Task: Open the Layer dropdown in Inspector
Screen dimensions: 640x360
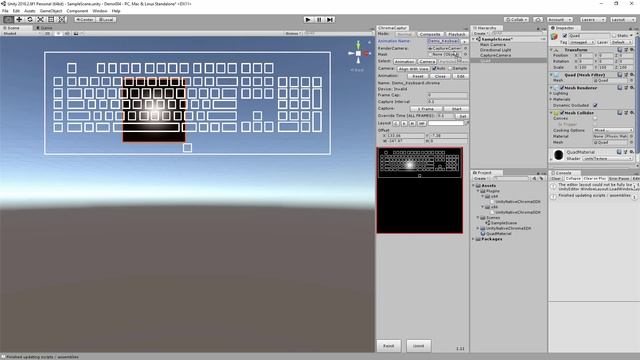Action: (x=621, y=42)
